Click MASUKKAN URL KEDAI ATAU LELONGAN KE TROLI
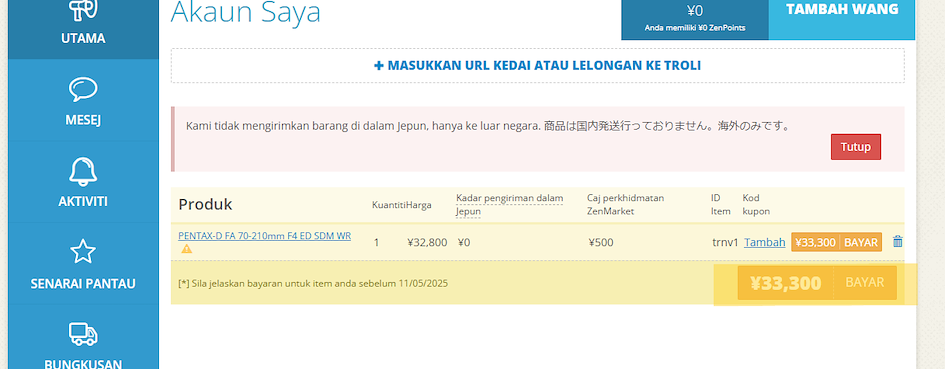 tap(537, 65)
